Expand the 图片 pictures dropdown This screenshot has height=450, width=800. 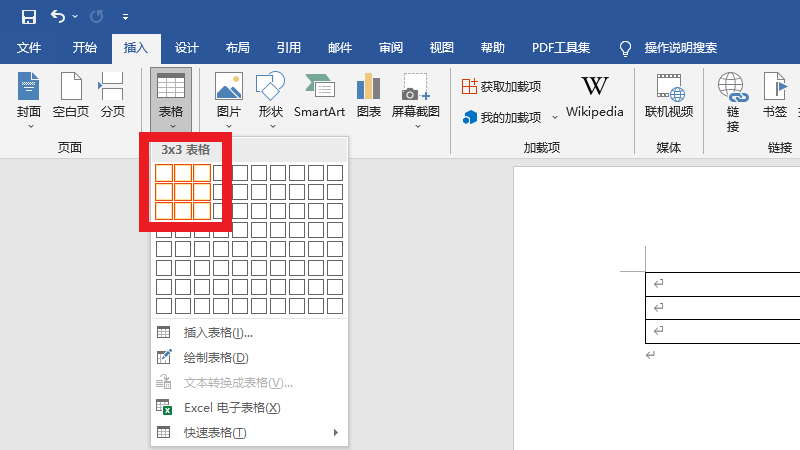click(x=229, y=126)
